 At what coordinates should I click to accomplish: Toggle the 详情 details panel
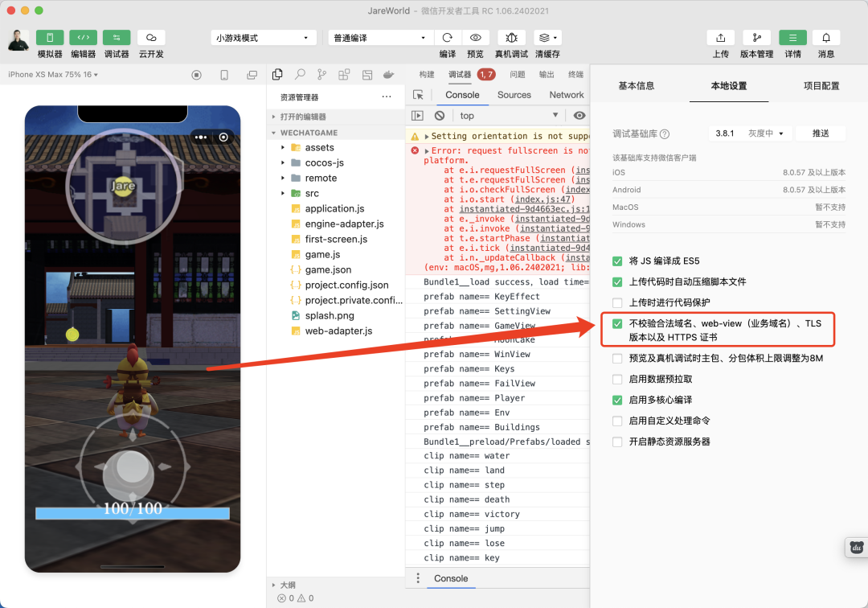click(792, 38)
